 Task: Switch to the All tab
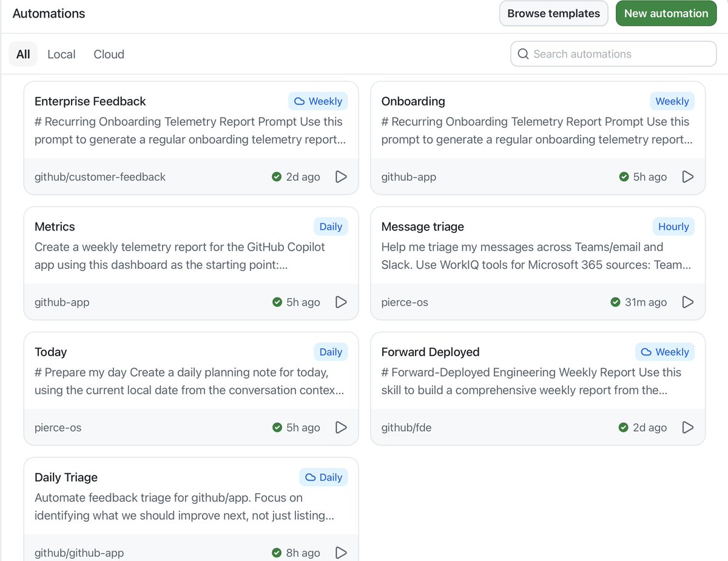coord(23,54)
